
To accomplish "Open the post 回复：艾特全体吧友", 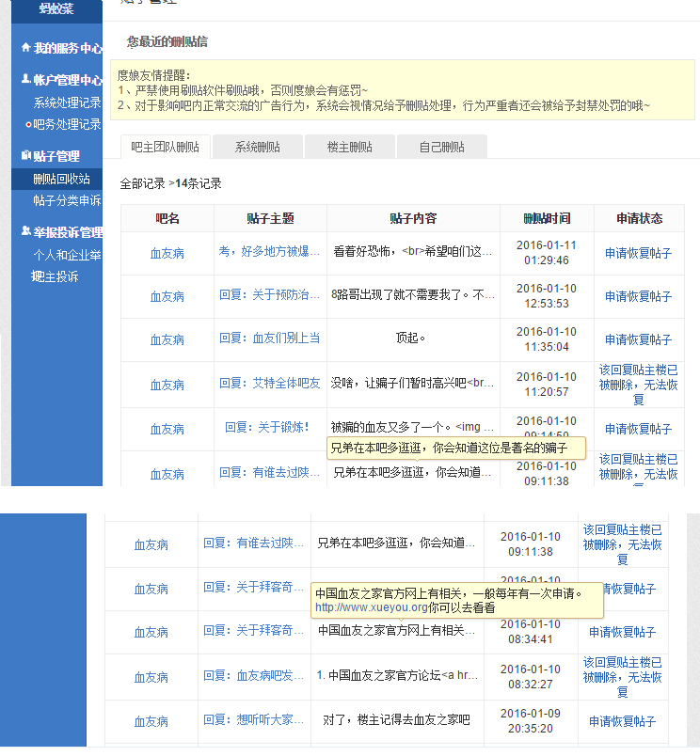I will point(269,383).
